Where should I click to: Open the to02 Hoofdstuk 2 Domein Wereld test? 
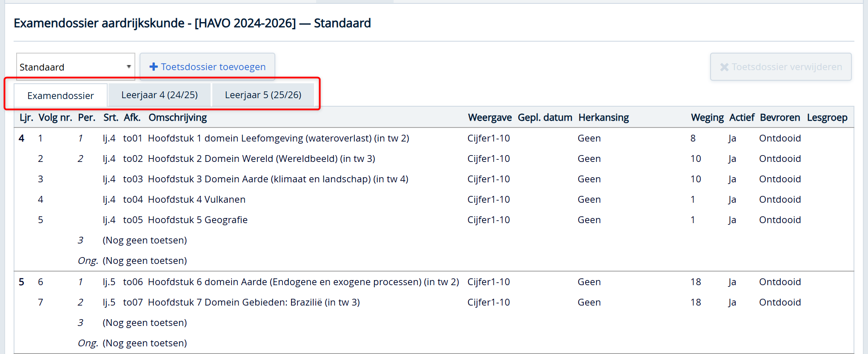[x=261, y=159]
